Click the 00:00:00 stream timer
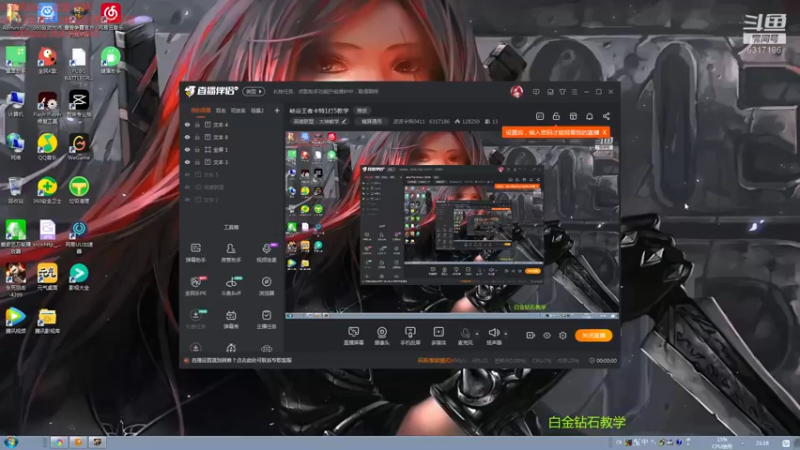The image size is (800, 450). pyautogui.click(x=603, y=360)
